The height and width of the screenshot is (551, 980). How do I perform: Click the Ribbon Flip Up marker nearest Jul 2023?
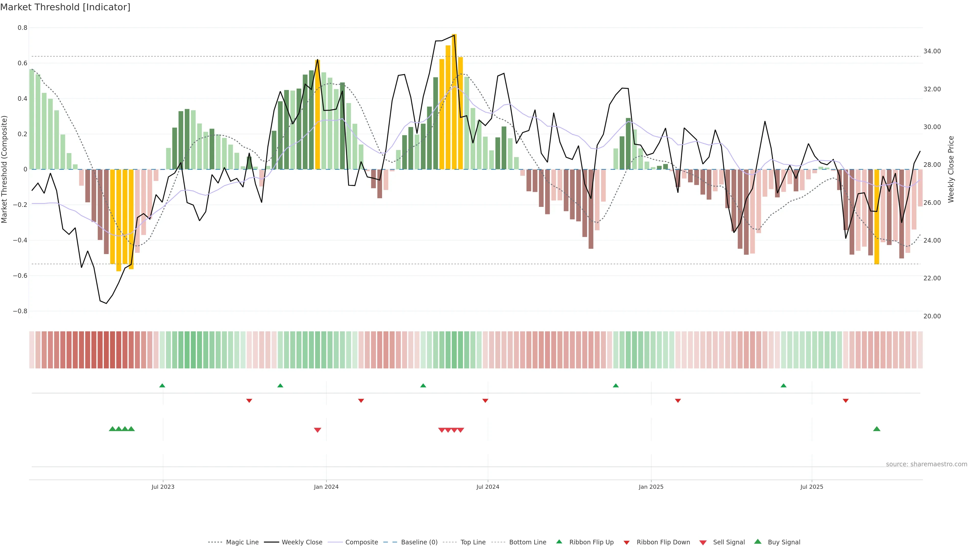click(162, 386)
